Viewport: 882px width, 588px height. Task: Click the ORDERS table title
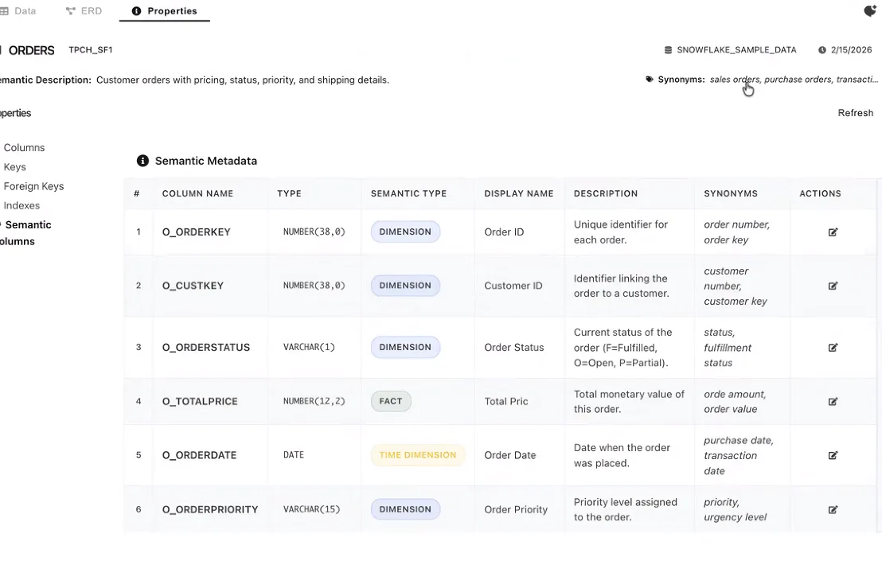click(x=32, y=51)
